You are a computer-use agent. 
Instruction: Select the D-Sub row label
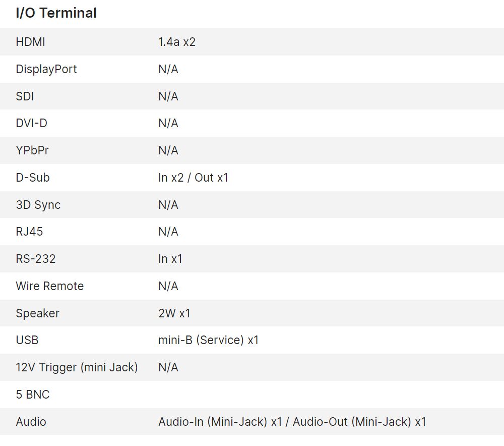[33, 178]
